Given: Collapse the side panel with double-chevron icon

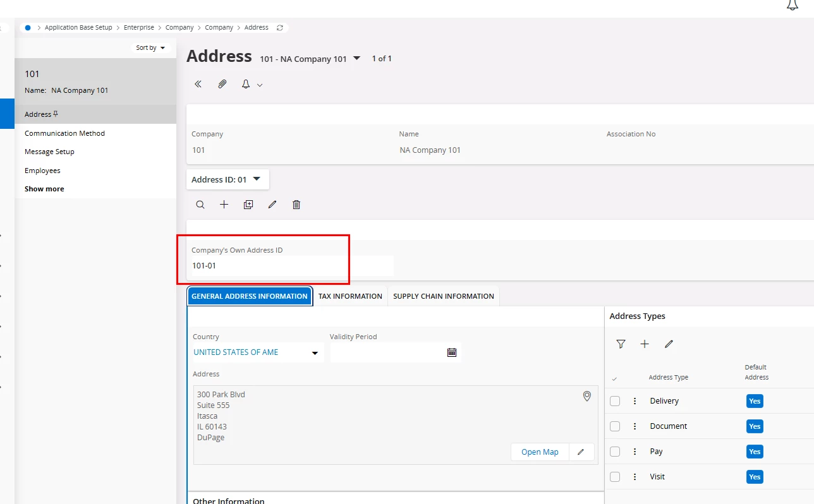Looking at the screenshot, I should click(198, 84).
